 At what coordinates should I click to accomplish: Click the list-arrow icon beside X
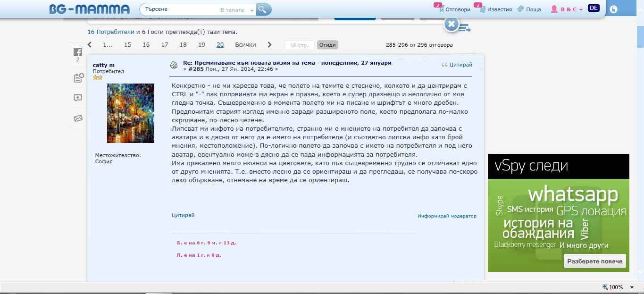coord(465,29)
